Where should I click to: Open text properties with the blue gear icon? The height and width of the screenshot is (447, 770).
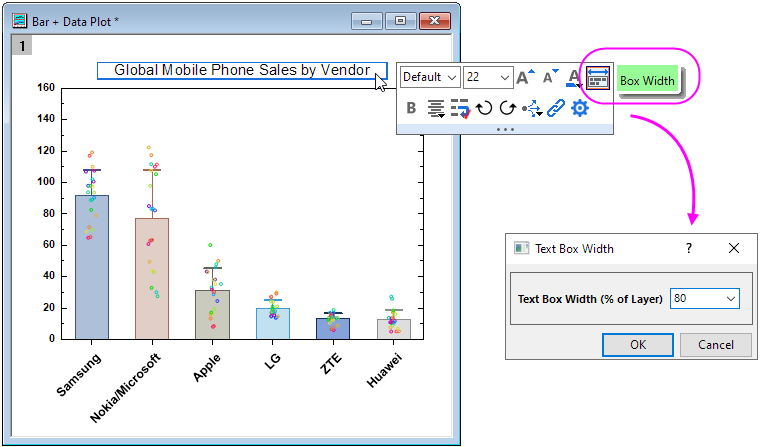580,108
